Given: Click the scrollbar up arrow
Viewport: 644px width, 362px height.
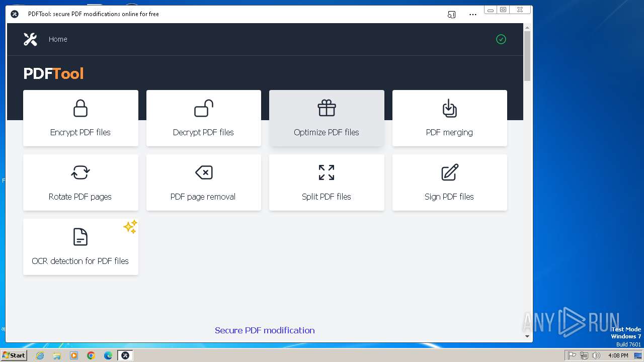Looking at the screenshot, I should click(527, 27).
